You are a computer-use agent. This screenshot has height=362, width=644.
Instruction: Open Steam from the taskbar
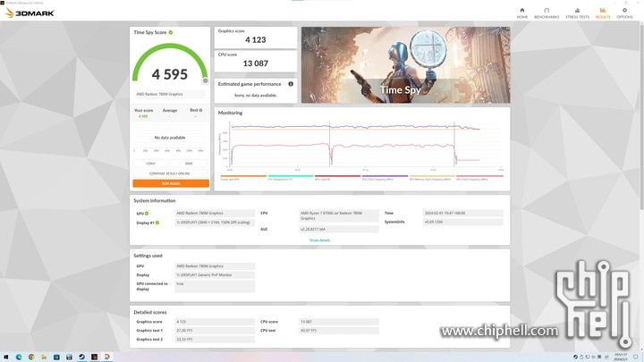[x=81, y=357]
